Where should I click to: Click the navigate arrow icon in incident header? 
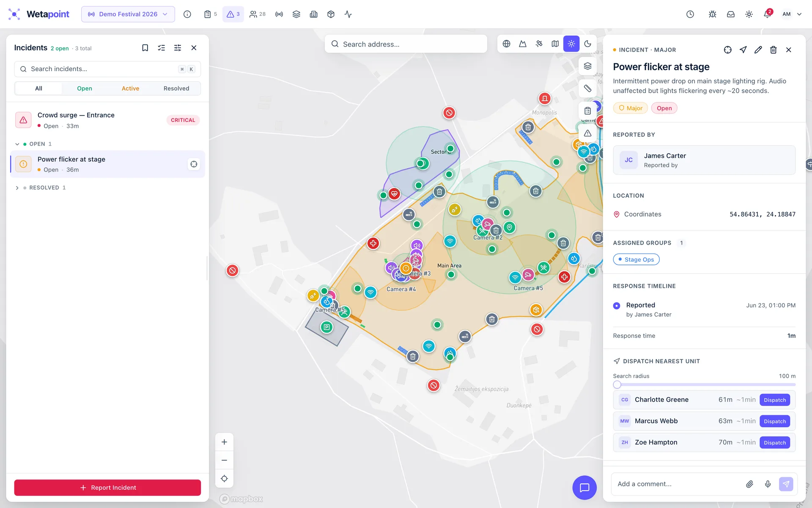(x=743, y=50)
